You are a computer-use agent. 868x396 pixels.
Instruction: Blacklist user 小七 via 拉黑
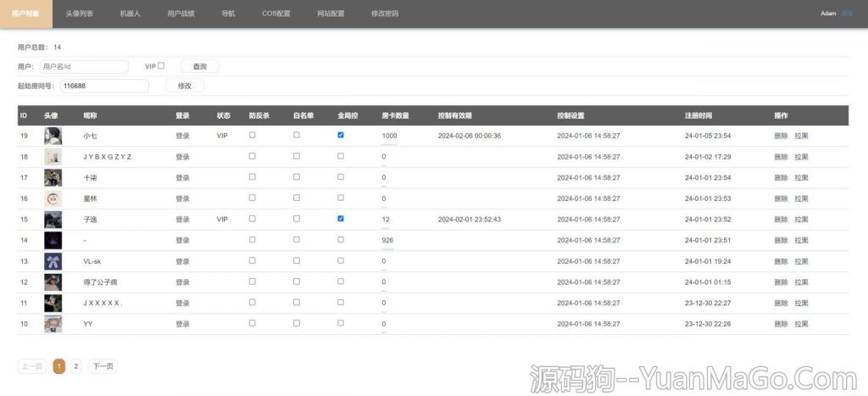coord(802,136)
